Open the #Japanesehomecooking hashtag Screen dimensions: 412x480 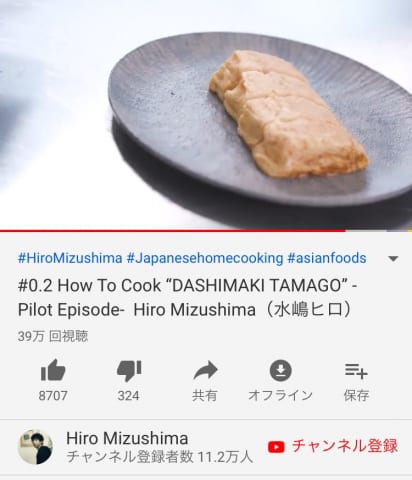pyautogui.click(x=205, y=258)
